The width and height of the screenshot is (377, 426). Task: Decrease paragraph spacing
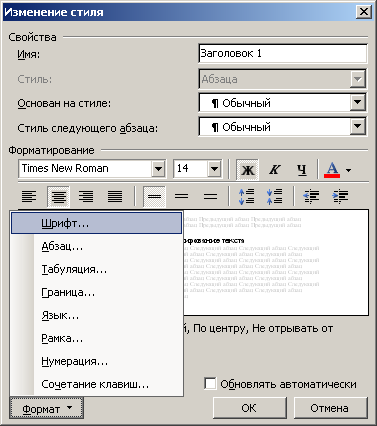[275, 197]
